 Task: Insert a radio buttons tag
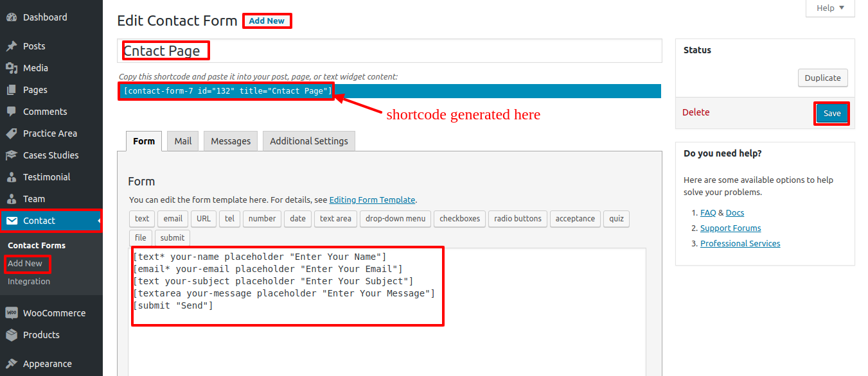(518, 218)
